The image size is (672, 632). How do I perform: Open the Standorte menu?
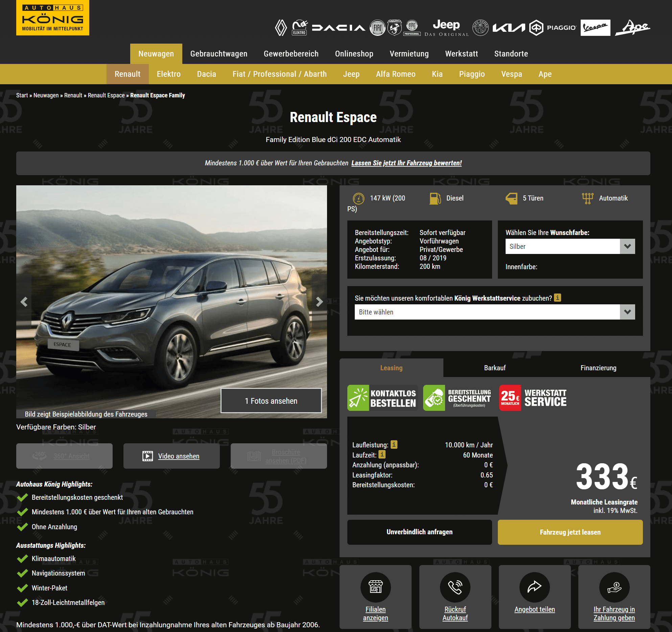click(x=511, y=54)
